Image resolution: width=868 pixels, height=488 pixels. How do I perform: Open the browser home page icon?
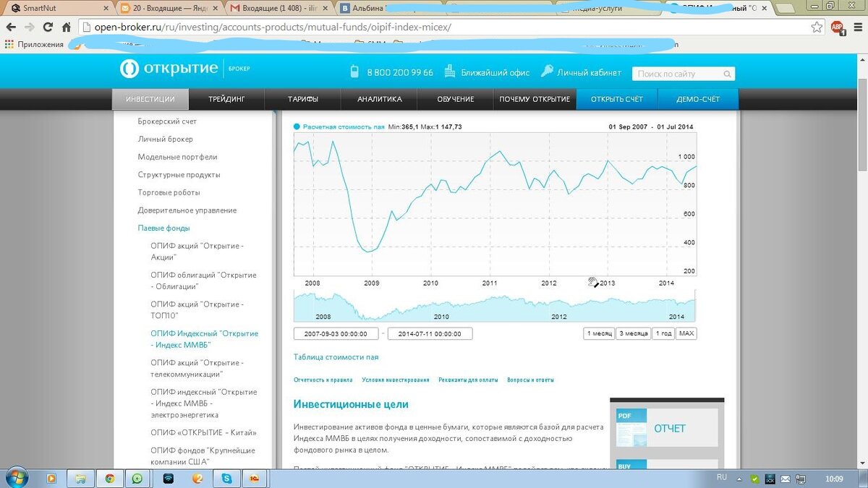click(66, 27)
